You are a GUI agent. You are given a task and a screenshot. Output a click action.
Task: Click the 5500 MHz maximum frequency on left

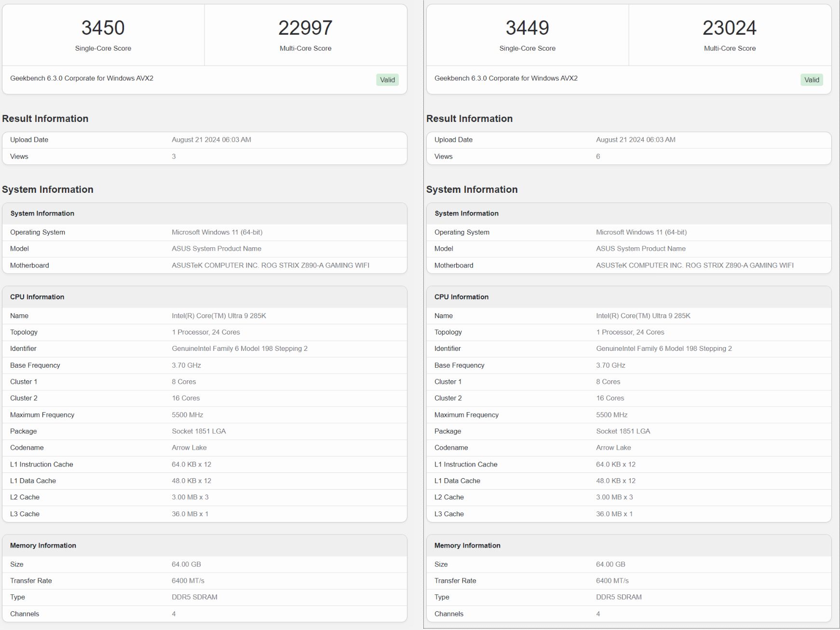[x=188, y=415]
